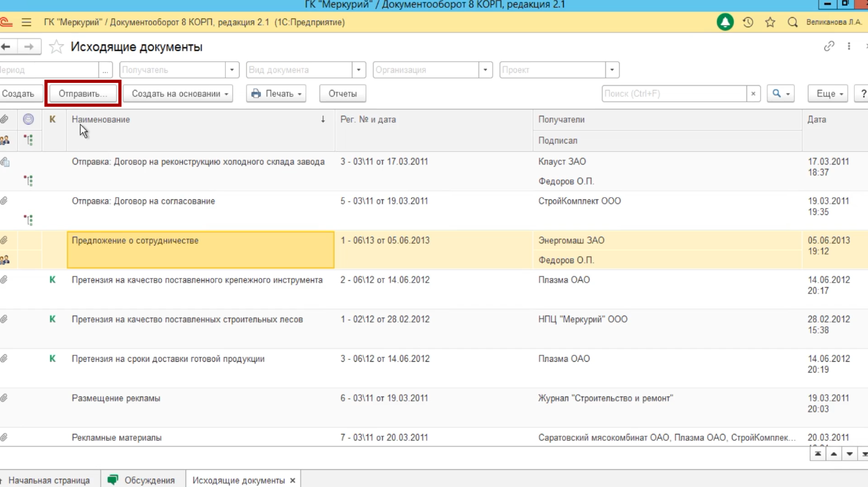
Task: Open the three-dot page options
Action: coord(849,46)
